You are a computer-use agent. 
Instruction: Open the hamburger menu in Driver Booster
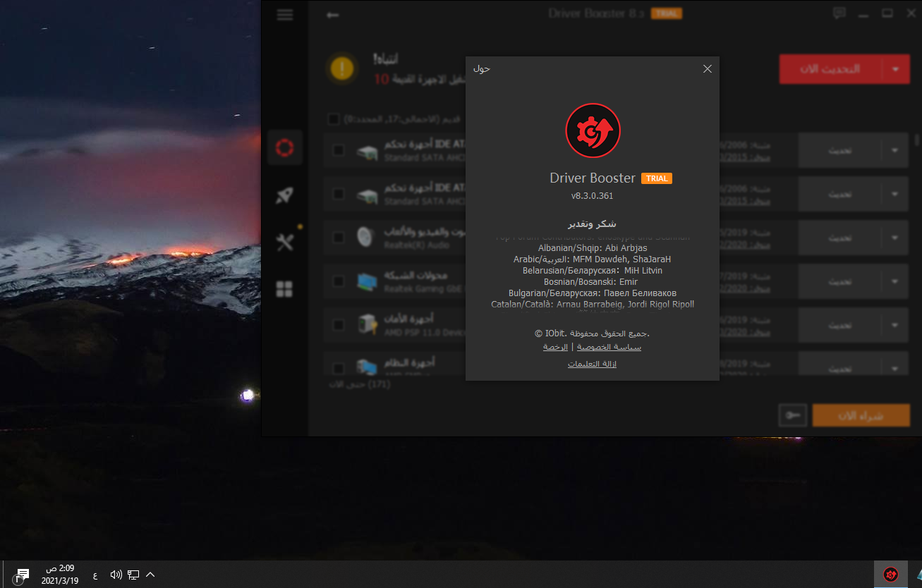pos(285,15)
